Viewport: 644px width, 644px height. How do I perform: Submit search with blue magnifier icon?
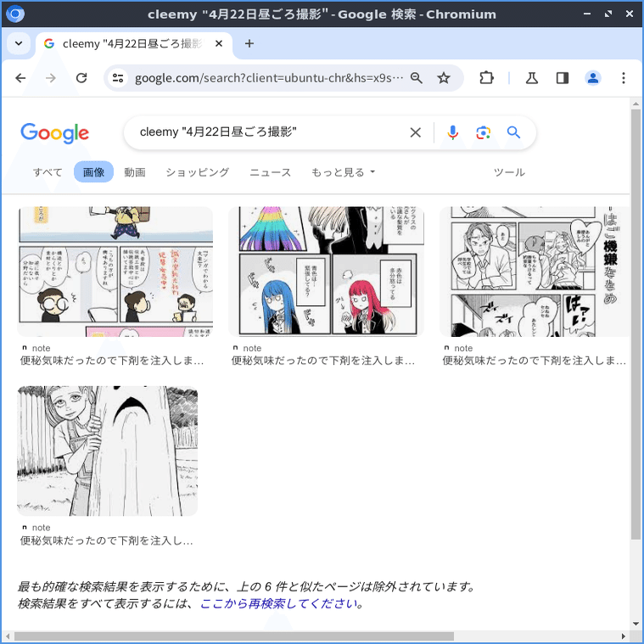pyautogui.click(x=513, y=132)
